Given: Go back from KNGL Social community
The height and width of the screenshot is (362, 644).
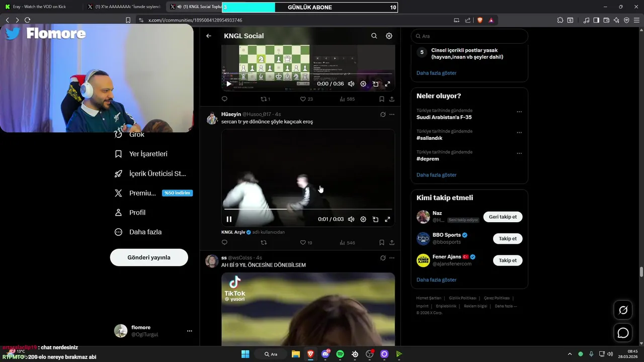Looking at the screenshot, I should [x=209, y=36].
